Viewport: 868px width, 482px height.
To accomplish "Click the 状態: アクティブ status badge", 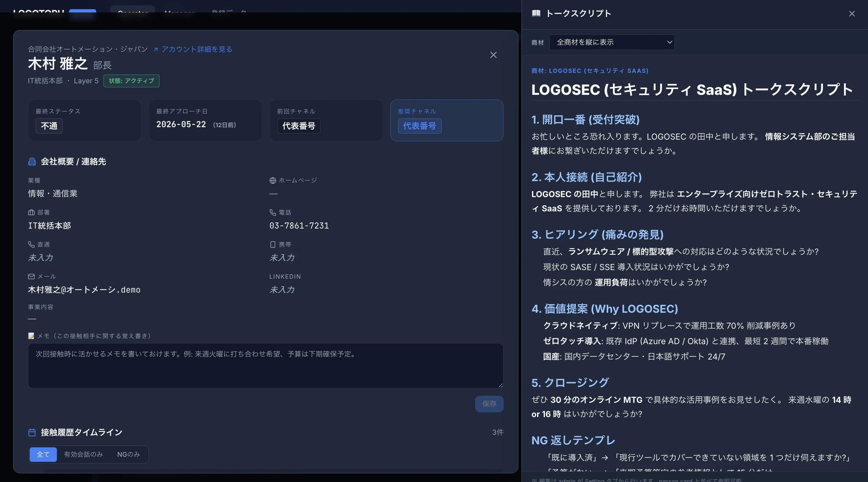I will click(132, 81).
